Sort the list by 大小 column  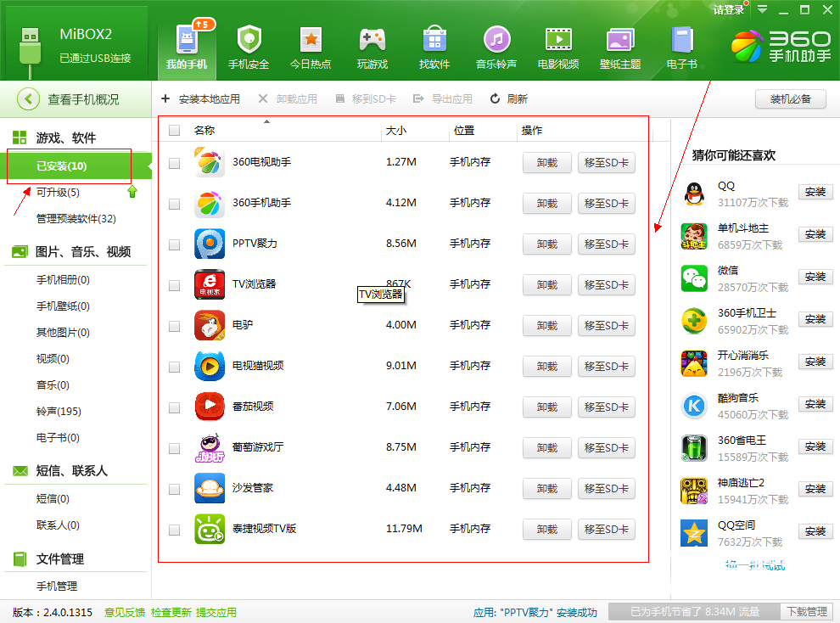point(396,131)
